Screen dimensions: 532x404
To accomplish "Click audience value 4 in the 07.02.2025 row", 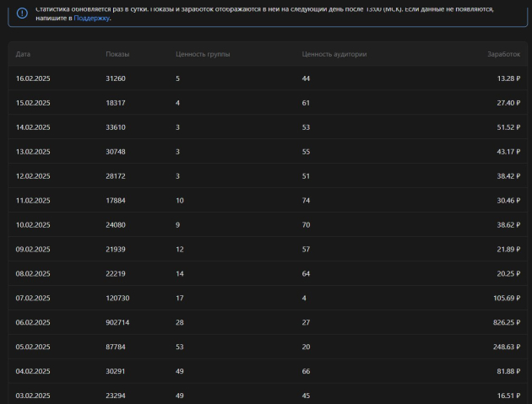I will pos(304,299).
